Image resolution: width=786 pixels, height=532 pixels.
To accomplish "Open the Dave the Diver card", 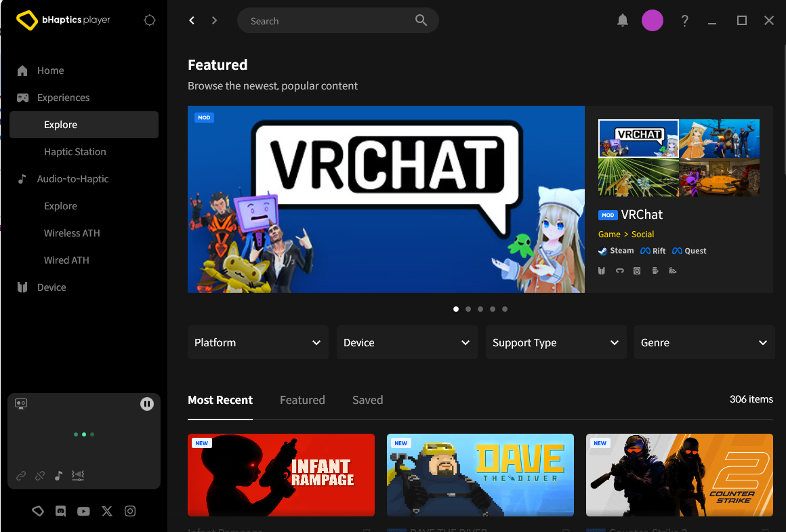I will (480, 475).
